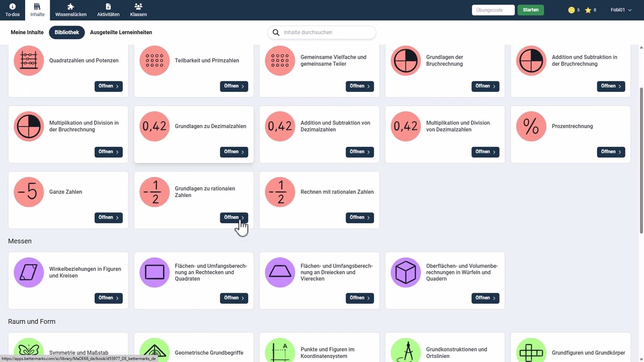Click the Addition und Subtraktion von Dezimalzahlen icon

280,126
